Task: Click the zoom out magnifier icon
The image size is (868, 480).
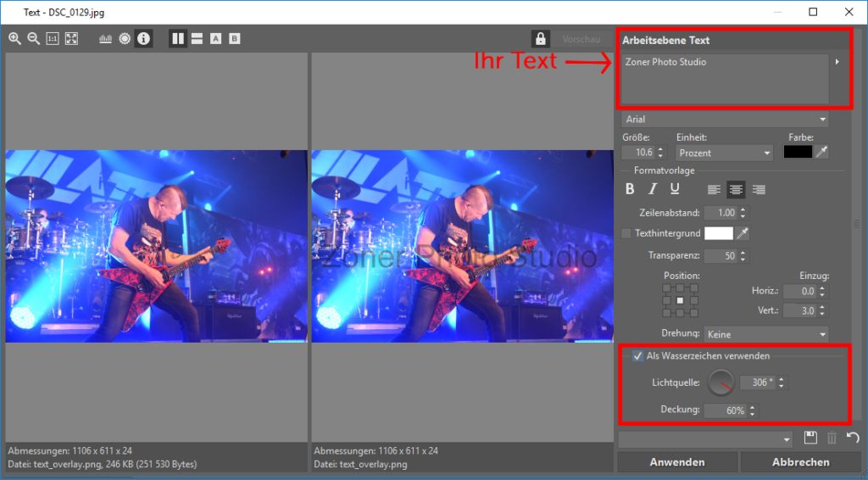Action: click(x=34, y=39)
